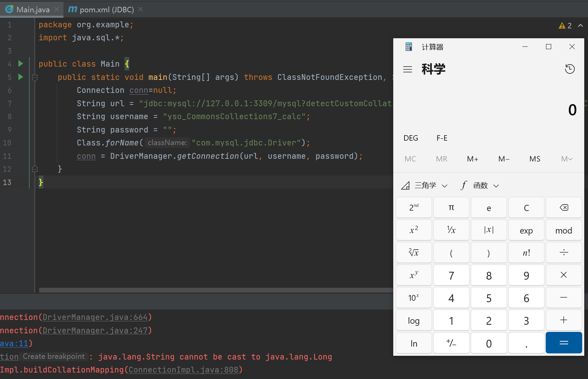Viewport: 588px width, 379px height.
Task: Close the Main.java tab
Action: (x=57, y=10)
